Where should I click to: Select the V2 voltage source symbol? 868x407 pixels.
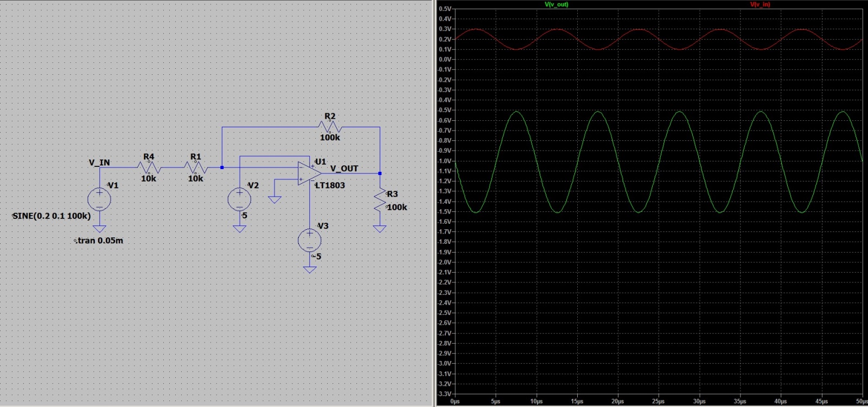(239, 199)
